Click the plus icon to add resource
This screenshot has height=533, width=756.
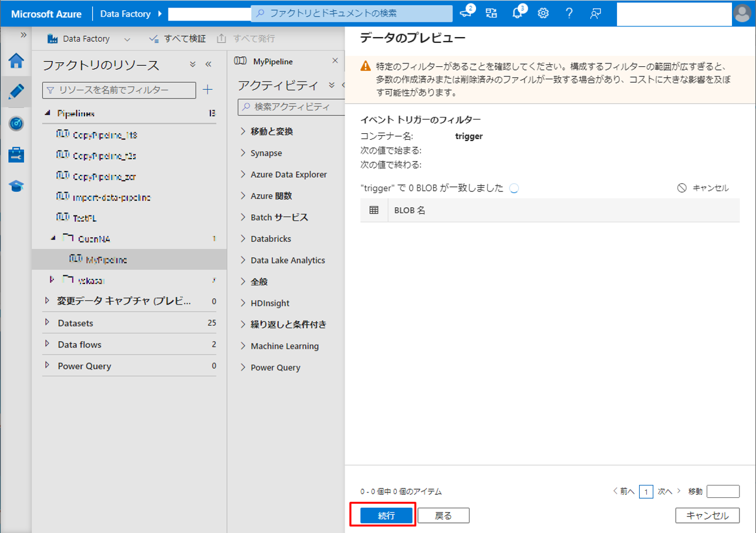[x=207, y=90]
